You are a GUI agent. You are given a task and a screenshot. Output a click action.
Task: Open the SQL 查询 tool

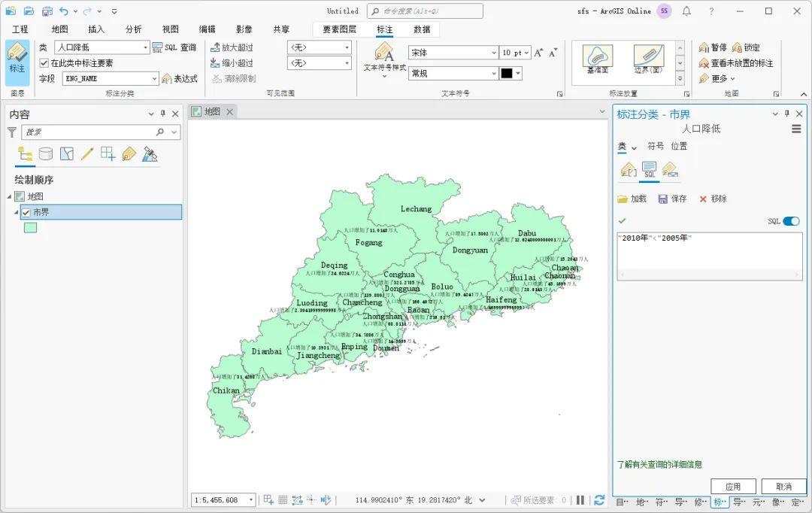(x=173, y=47)
